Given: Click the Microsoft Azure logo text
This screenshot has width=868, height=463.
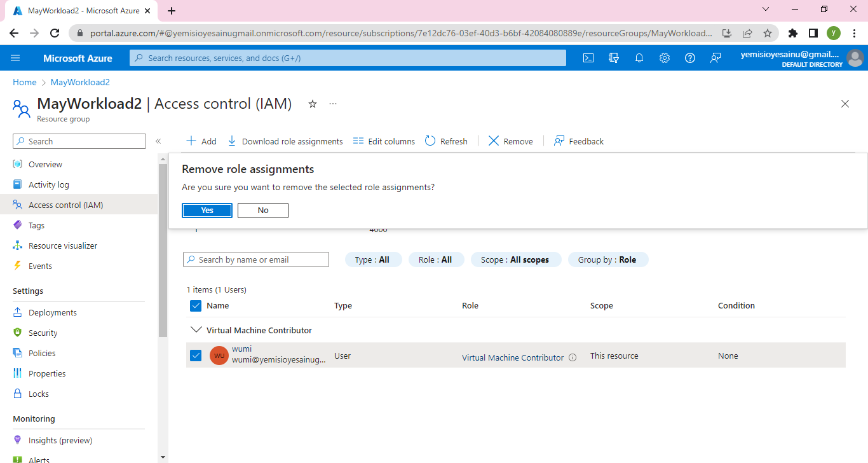Looking at the screenshot, I should [78, 58].
